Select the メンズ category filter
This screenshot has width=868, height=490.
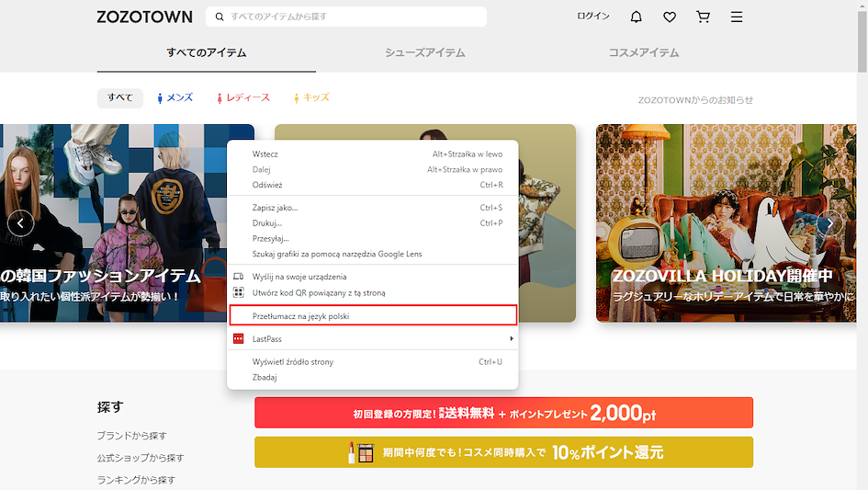click(x=175, y=97)
